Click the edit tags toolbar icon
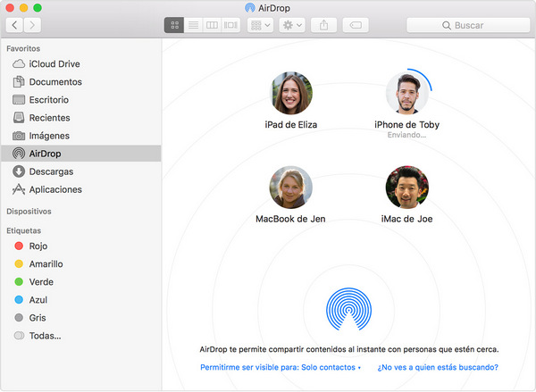This screenshot has width=536, height=392. click(x=354, y=25)
